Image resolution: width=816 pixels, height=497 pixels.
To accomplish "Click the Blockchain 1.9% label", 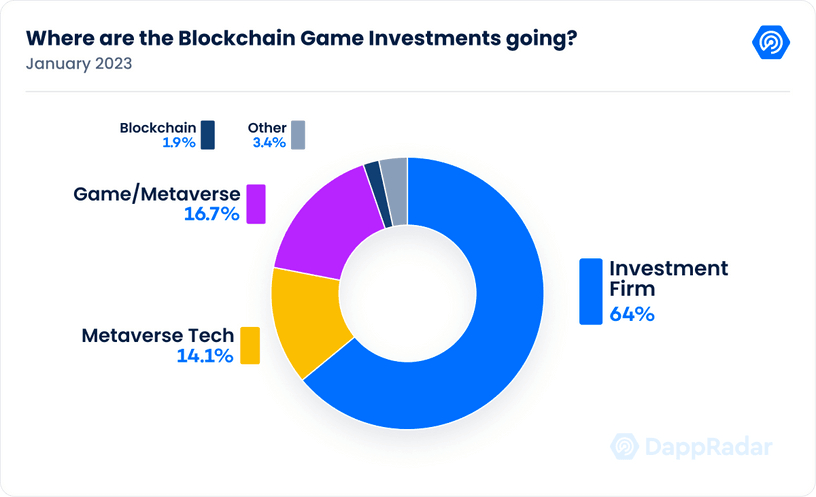I will coord(158,135).
